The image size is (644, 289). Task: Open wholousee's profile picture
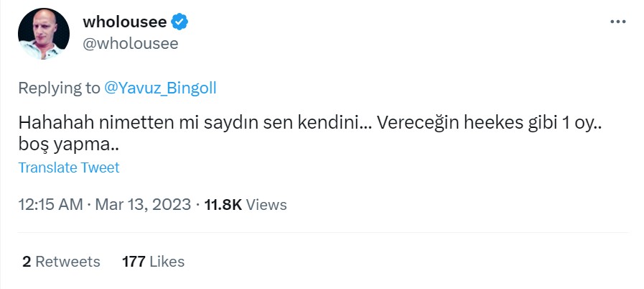(x=44, y=34)
